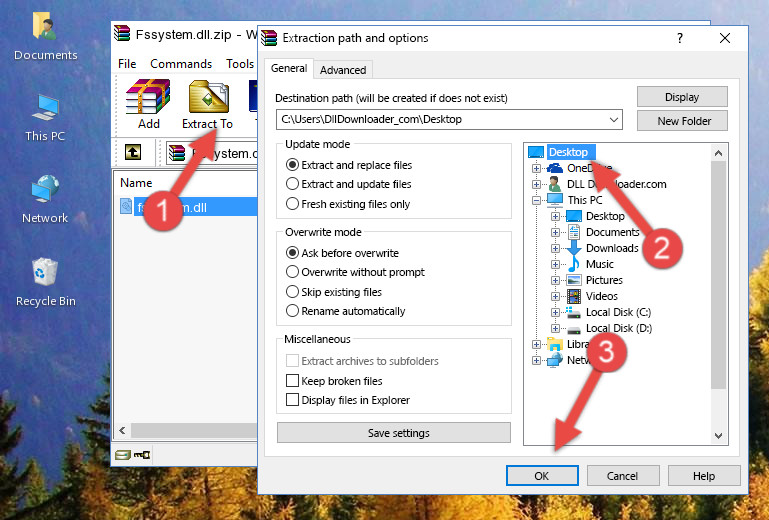This screenshot has height=520, width=769.
Task: Select the Local Disk (C:) drive icon
Action: pos(573,312)
